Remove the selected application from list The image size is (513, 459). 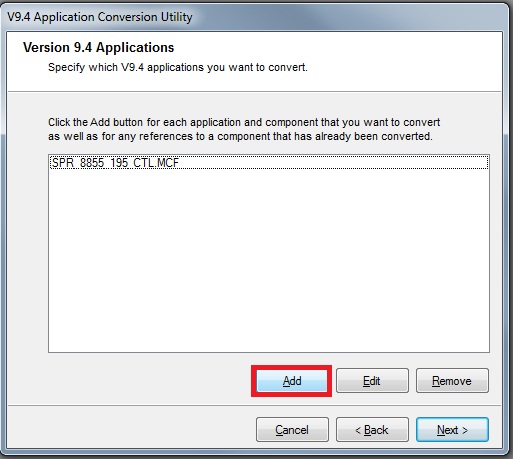452,381
